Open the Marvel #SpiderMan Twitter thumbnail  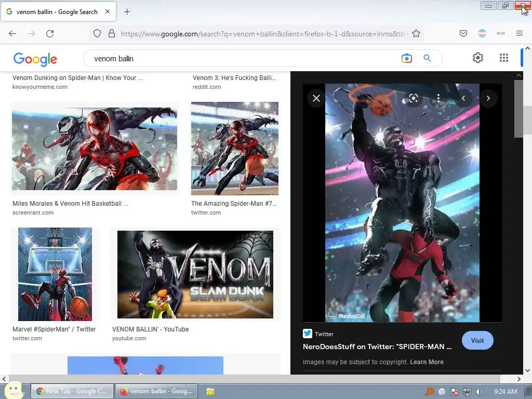(55, 274)
